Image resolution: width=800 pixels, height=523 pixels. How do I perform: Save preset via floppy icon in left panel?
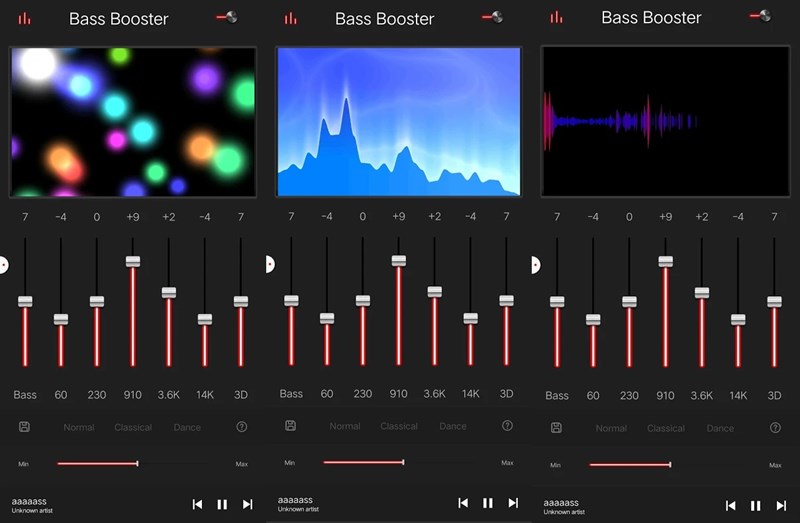click(24, 427)
